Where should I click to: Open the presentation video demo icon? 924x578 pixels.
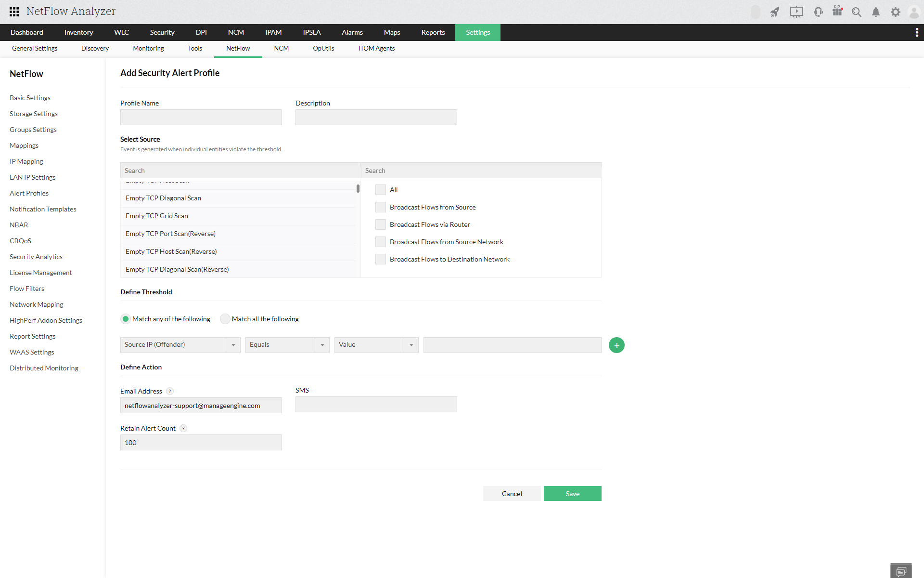796,12
